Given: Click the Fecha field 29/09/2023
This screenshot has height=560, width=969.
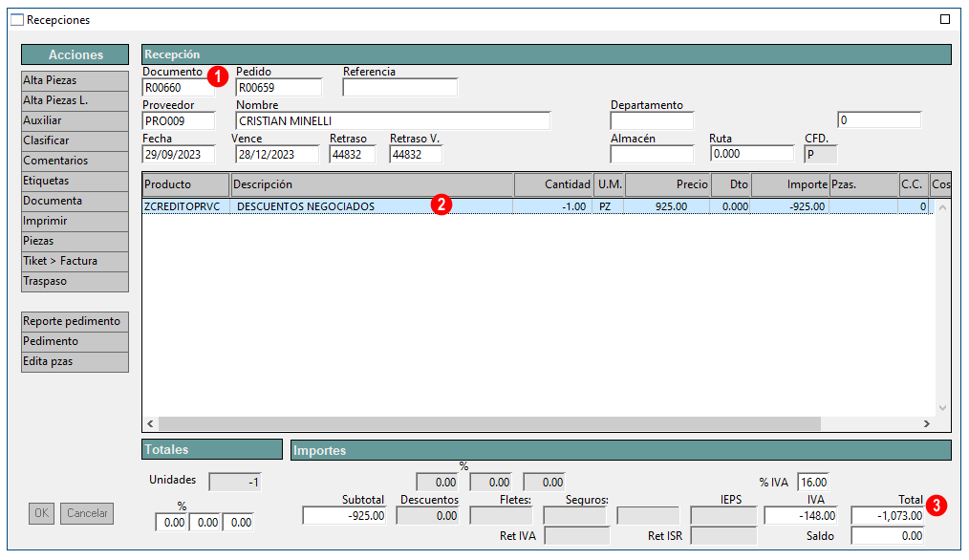Looking at the screenshot, I should point(179,155).
